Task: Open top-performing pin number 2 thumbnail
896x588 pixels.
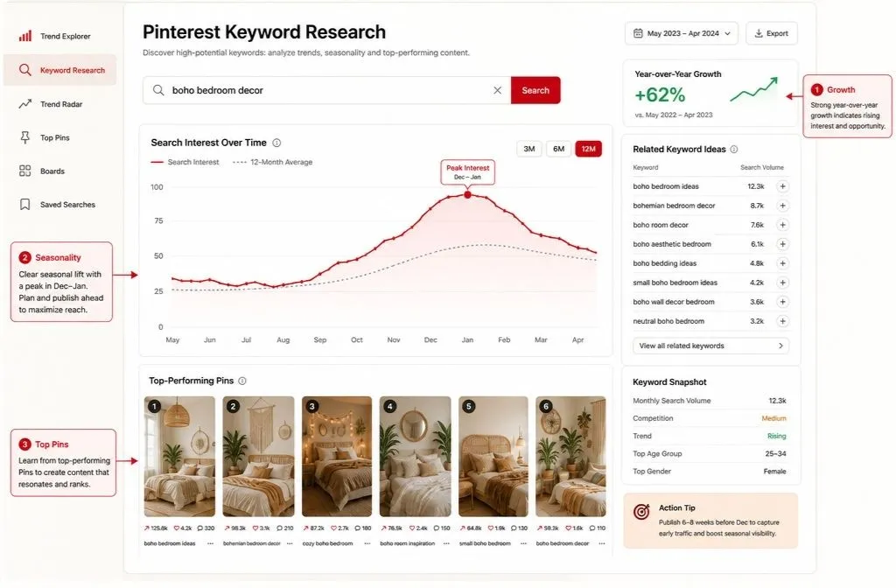Action: click(x=258, y=457)
